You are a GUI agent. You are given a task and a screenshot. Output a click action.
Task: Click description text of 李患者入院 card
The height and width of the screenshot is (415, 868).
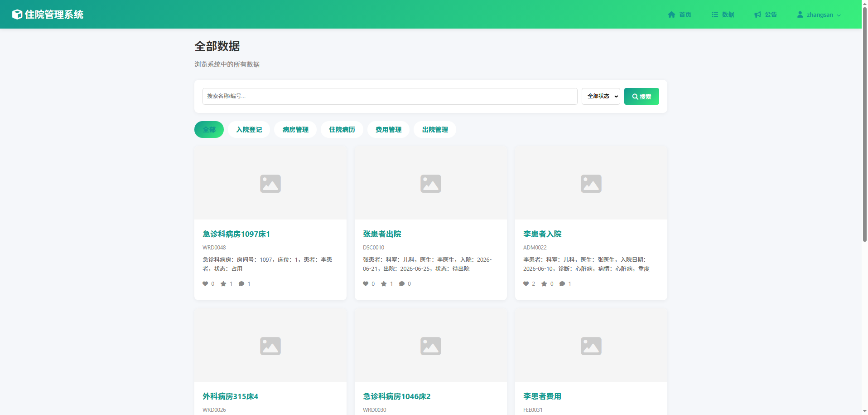point(587,264)
